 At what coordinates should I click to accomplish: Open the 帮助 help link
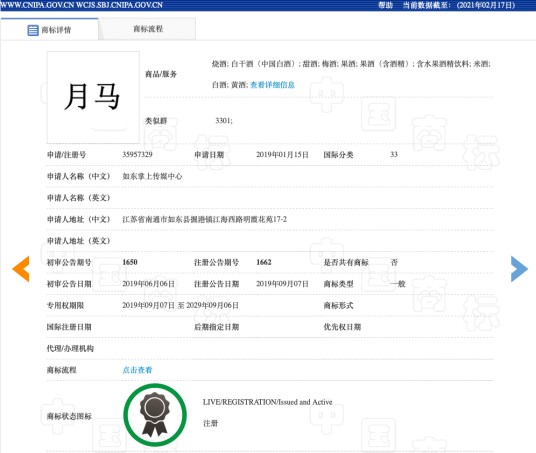(385, 5)
